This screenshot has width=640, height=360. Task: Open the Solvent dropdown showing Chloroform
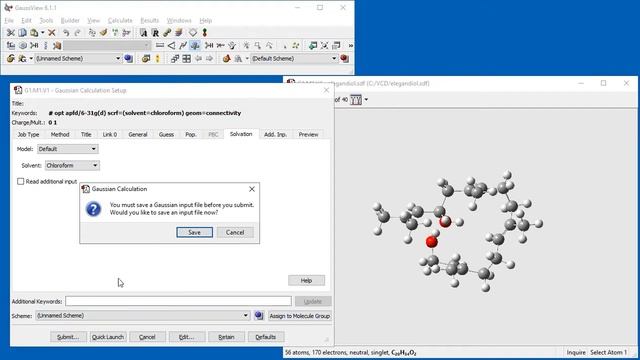click(72, 165)
